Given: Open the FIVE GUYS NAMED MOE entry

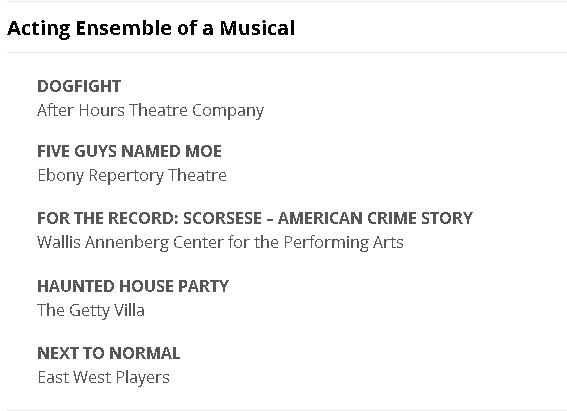Looking at the screenshot, I should coord(129,151).
